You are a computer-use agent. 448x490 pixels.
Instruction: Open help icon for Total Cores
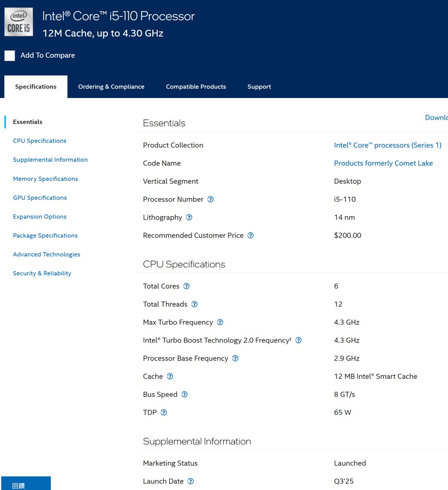pos(186,286)
